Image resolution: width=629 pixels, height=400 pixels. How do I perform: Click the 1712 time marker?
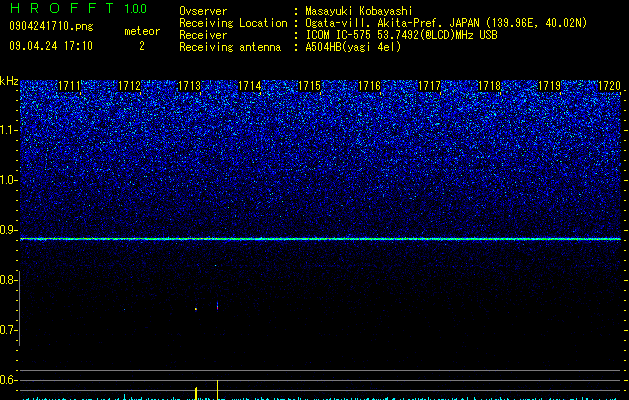coord(130,86)
